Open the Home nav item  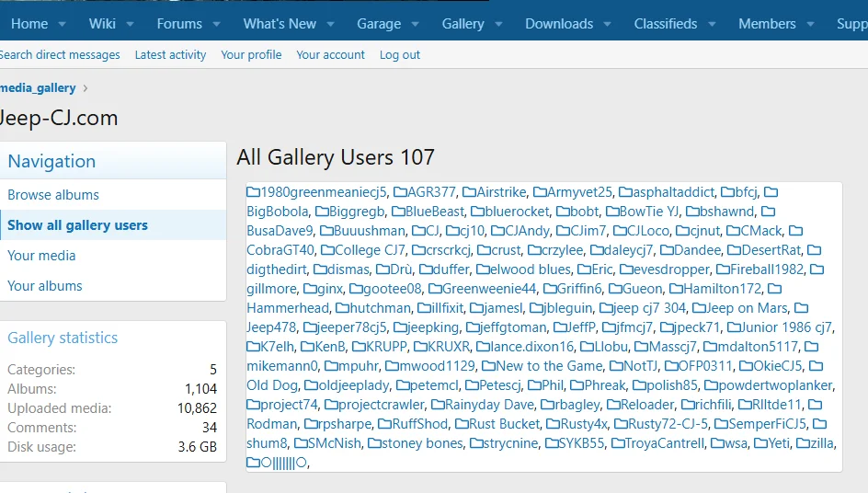point(29,24)
